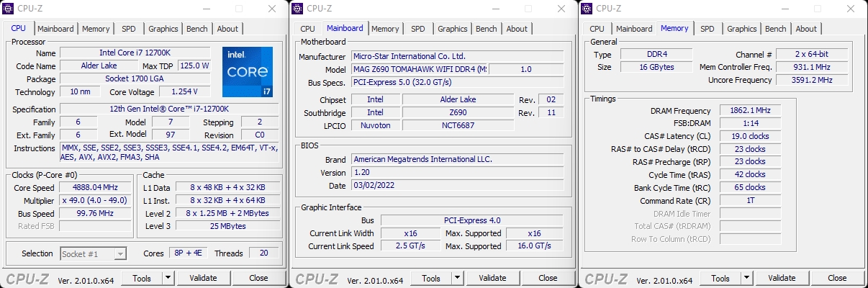Click Cores value 8P + 4E
The image size is (868, 288).
pyautogui.click(x=187, y=253)
